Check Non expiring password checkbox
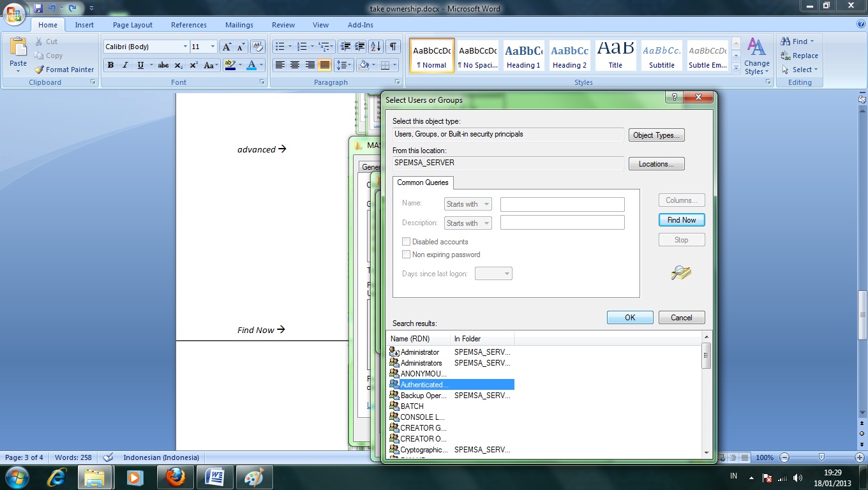Viewport: 868px width, 490px height. coord(406,255)
